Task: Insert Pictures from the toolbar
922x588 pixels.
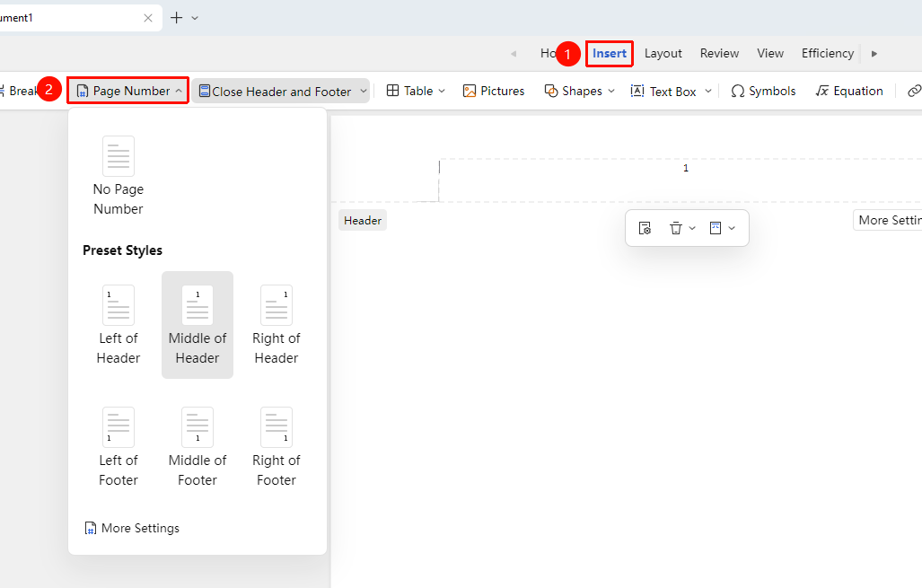Action: tap(494, 91)
